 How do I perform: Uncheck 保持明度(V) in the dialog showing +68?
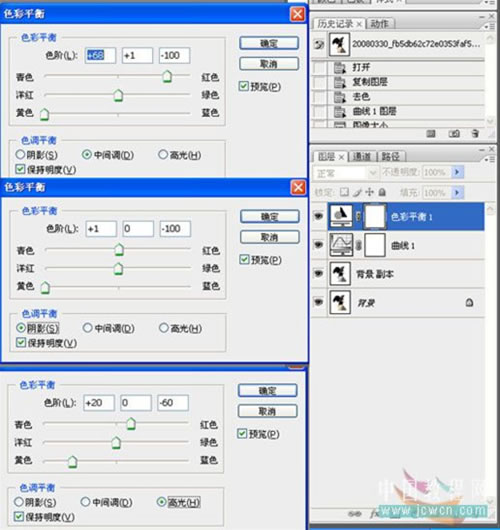pos(20,169)
